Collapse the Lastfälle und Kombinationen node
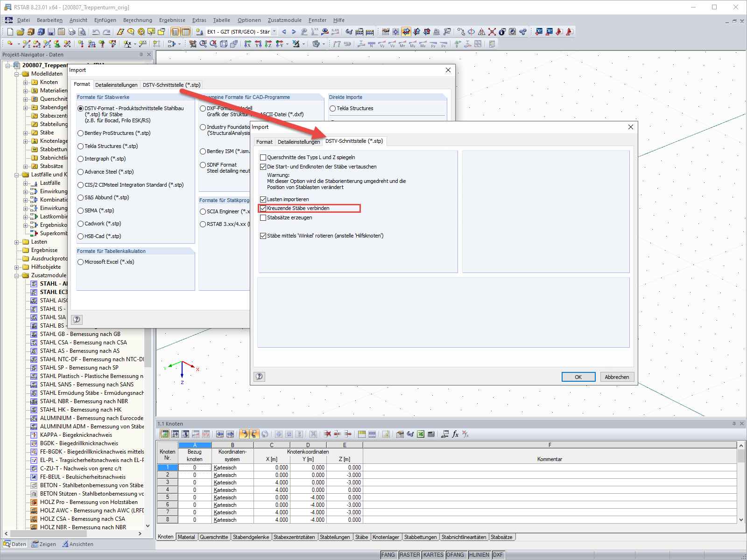Screen dimensions: 747x560 (17, 175)
